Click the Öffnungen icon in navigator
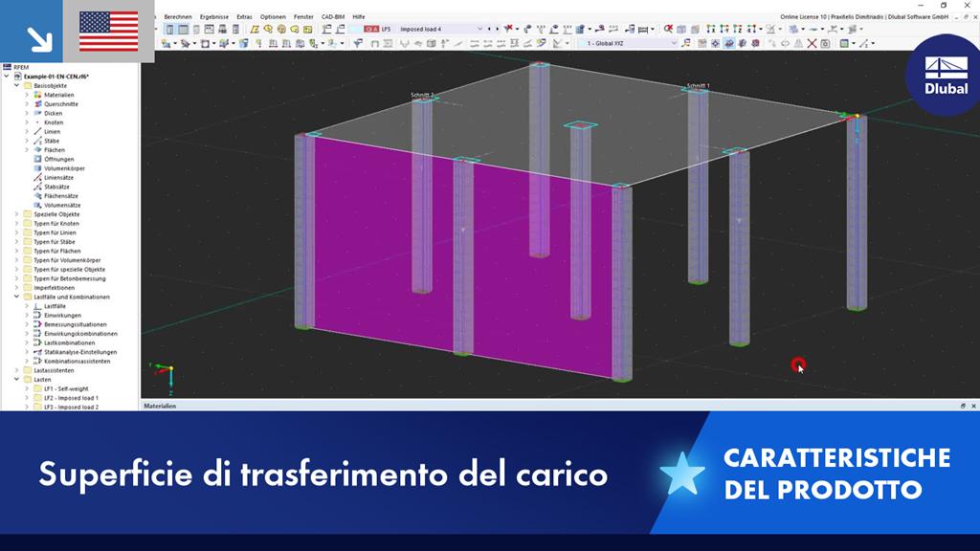Screen dimensions: 980x551 tap(37, 159)
